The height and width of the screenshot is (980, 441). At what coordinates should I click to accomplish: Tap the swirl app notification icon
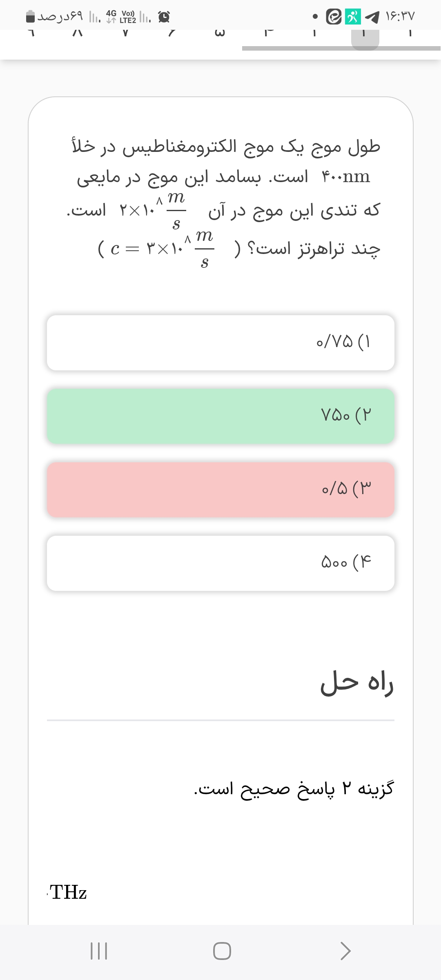click(x=334, y=17)
